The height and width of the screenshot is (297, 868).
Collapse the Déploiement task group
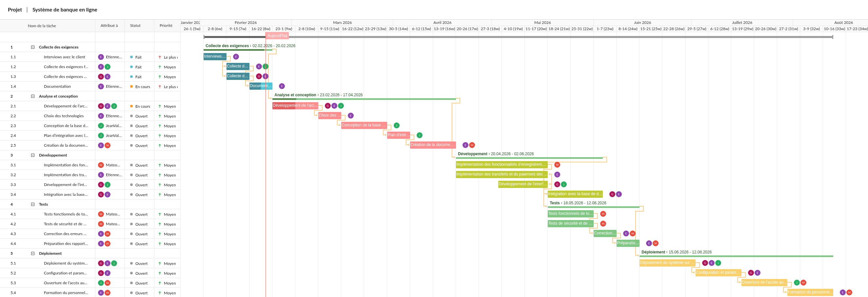point(33,253)
